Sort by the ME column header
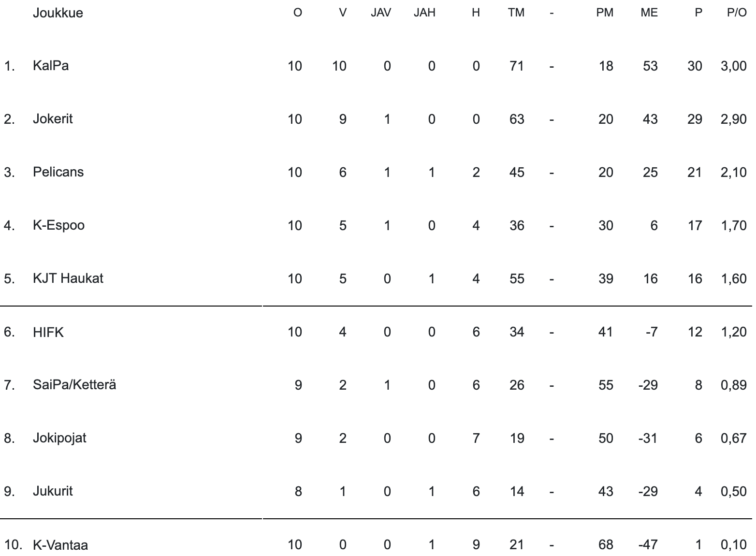The height and width of the screenshot is (556, 756). pos(649,13)
